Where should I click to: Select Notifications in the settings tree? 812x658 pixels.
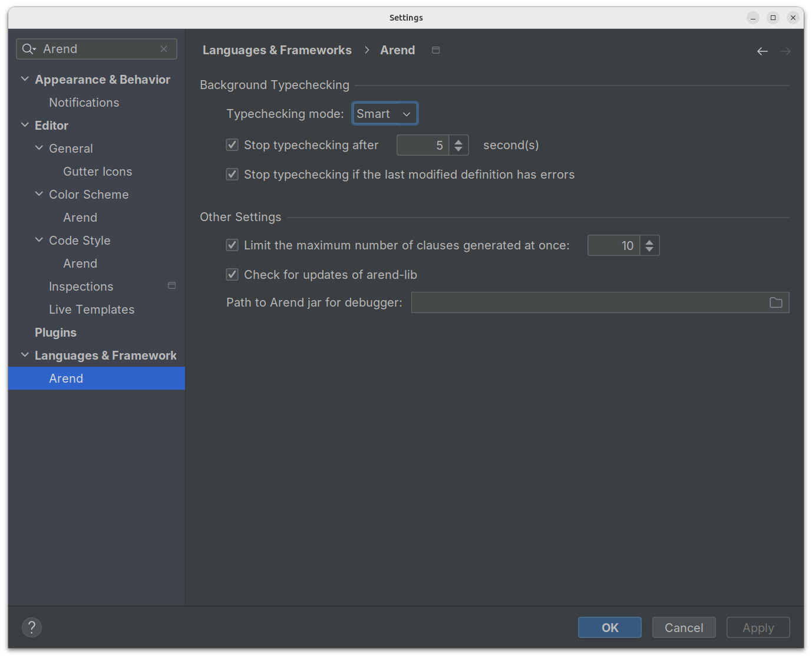coord(84,103)
